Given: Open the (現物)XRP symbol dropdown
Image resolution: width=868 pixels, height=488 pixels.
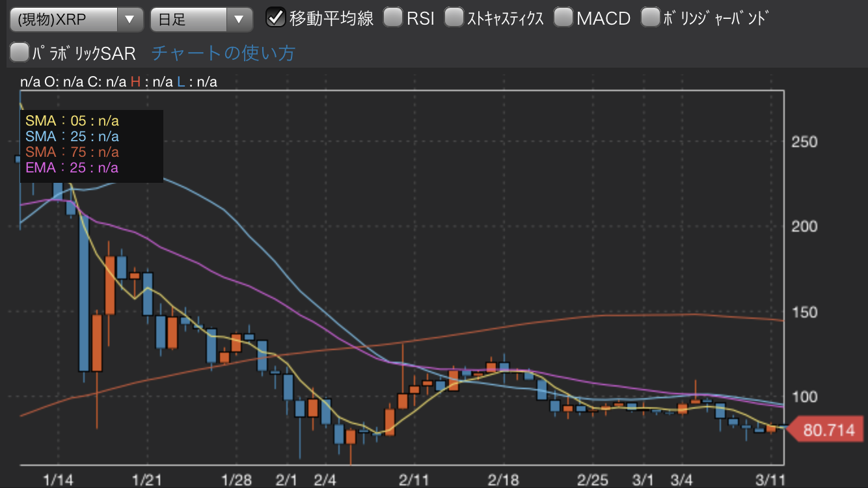Looking at the screenshot, I should (x=76, y=20).
